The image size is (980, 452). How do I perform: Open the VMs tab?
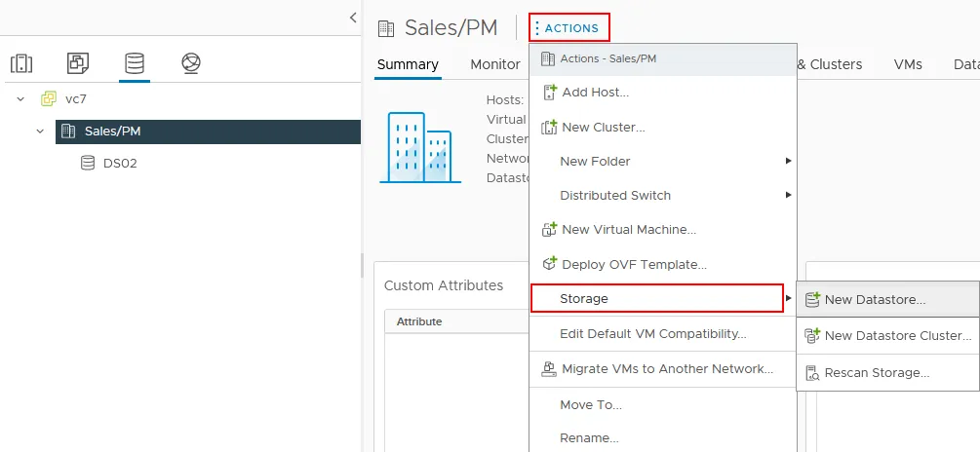tap(908, 64)
